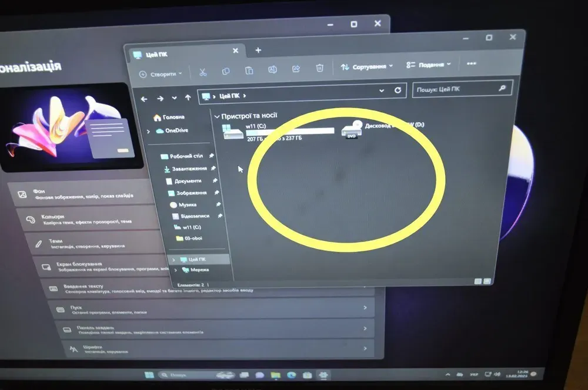Click the Copy icon in Explorer toolbar

coord(226,72)
